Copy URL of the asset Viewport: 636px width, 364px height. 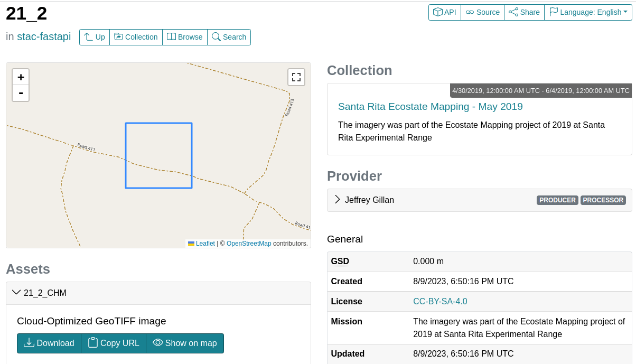tap(114, 343)
